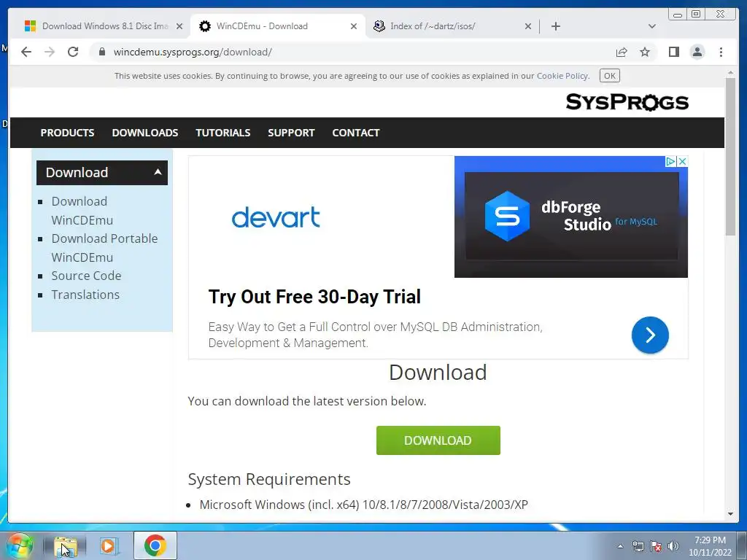Bookmark this page with the star icon

pyautogui.click(x=645, y=52)
